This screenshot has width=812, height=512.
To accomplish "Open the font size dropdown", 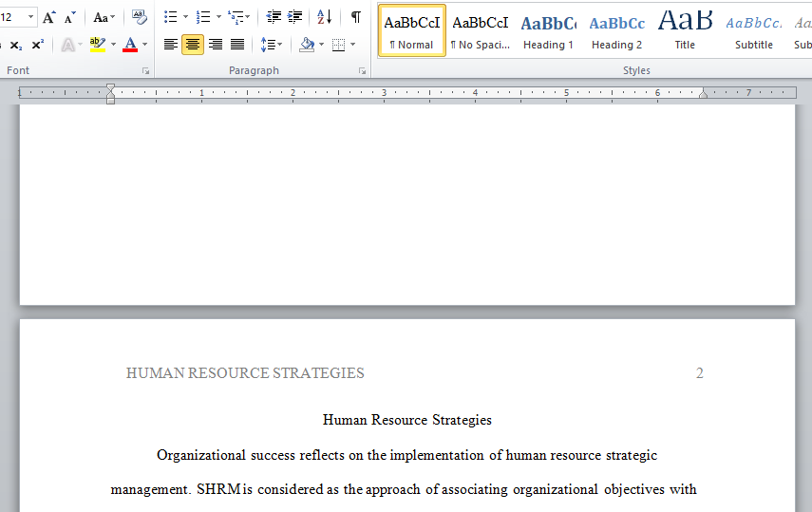I will (x=31, y=17).
